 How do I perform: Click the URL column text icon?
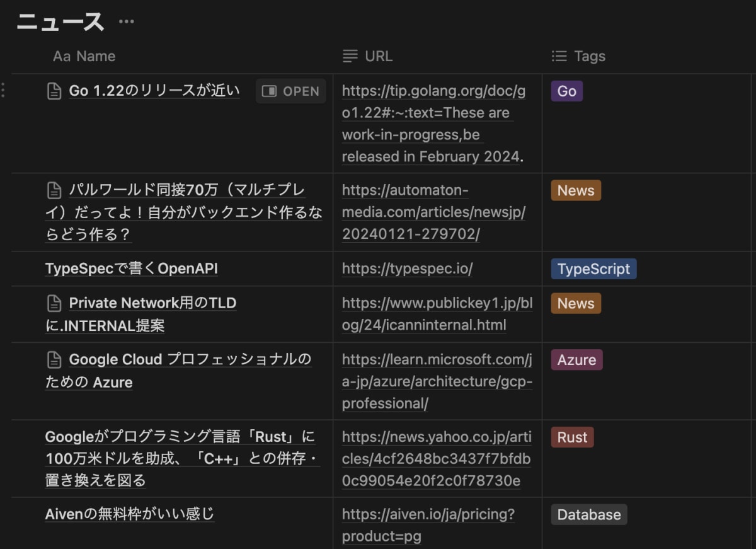point(350,56)
